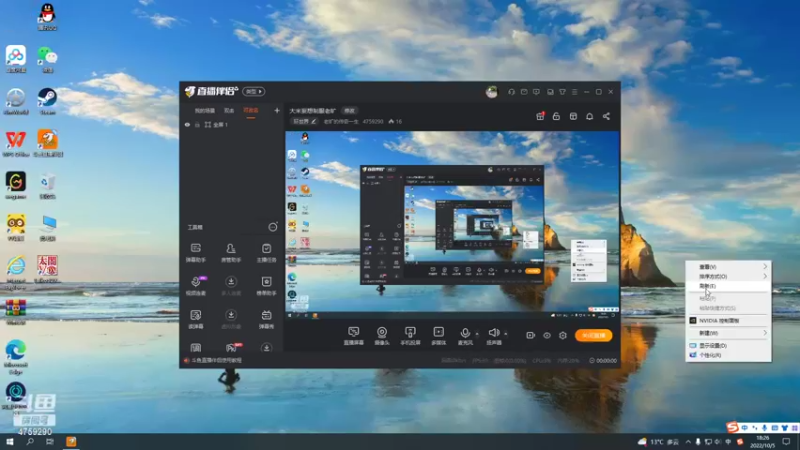
Task: Open NVIDIA 控制面板 from context menu
Action: pos(728,320)
